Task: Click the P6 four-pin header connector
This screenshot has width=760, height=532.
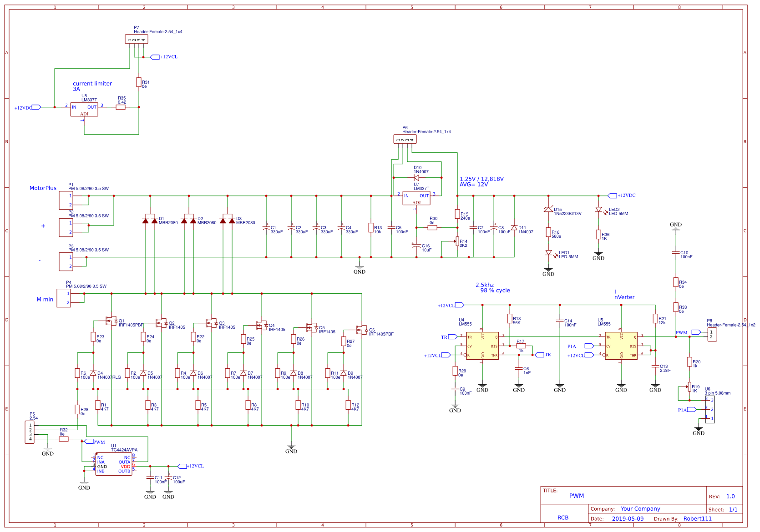Action: tap(405, 139)
